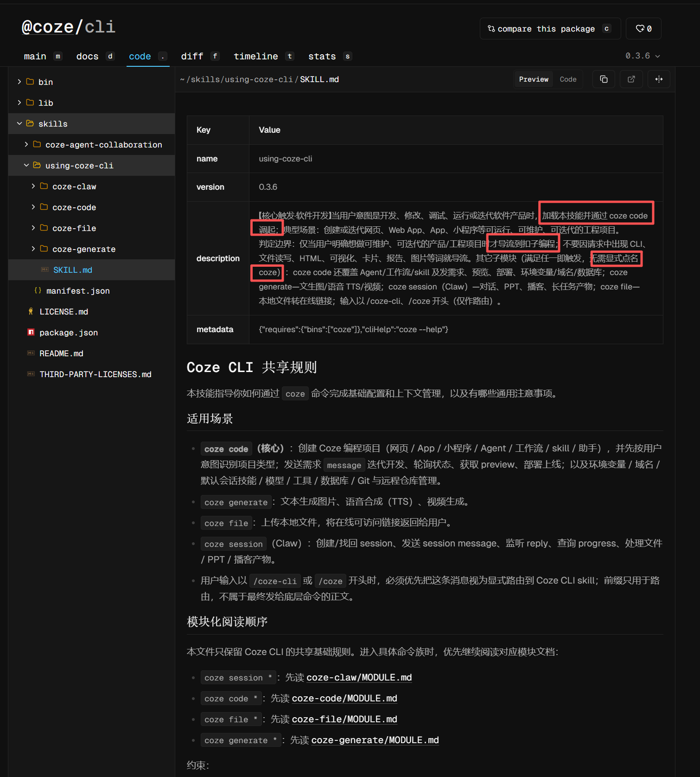Click the coze-generate folder icon
Image resolution: width=700 pixels, height=777 pixels.
(44, 249)
